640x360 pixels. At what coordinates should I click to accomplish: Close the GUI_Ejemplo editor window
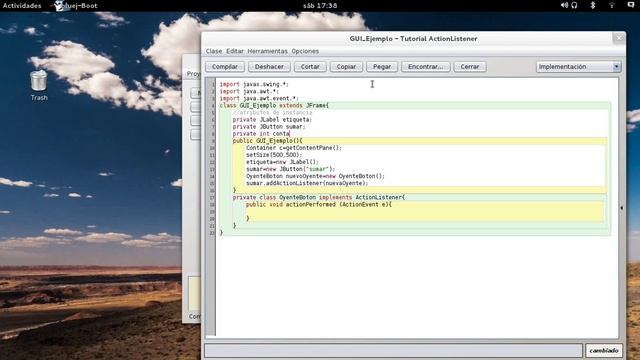click(619, 38)
